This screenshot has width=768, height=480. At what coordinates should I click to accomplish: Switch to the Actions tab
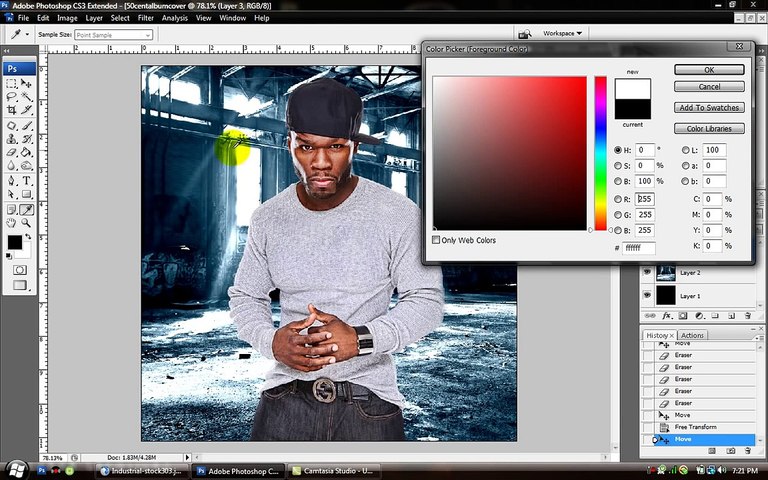[692, 335]
